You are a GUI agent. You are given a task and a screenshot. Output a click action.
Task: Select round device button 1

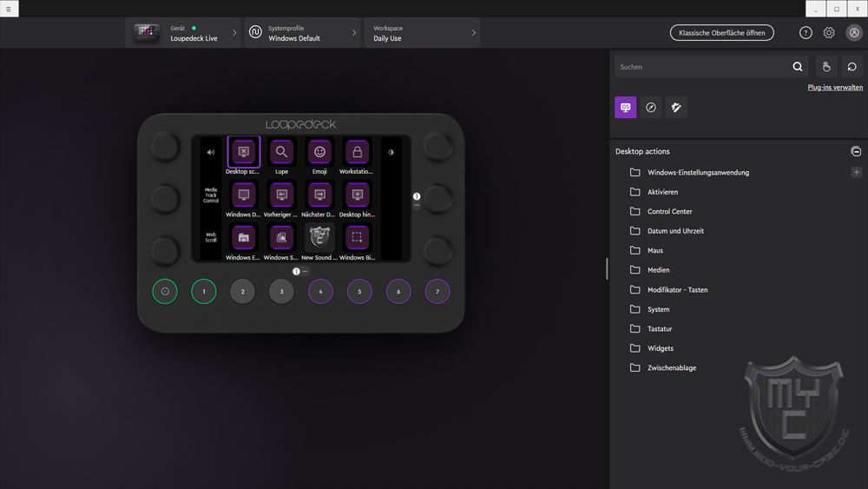click(x=204, y=291)
